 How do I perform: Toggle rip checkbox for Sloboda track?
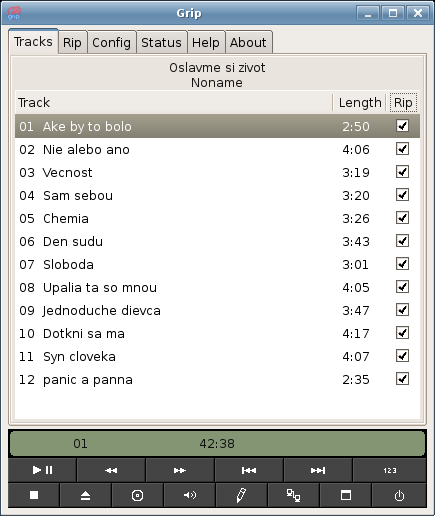pyautogui.click(x=402, y=264)
